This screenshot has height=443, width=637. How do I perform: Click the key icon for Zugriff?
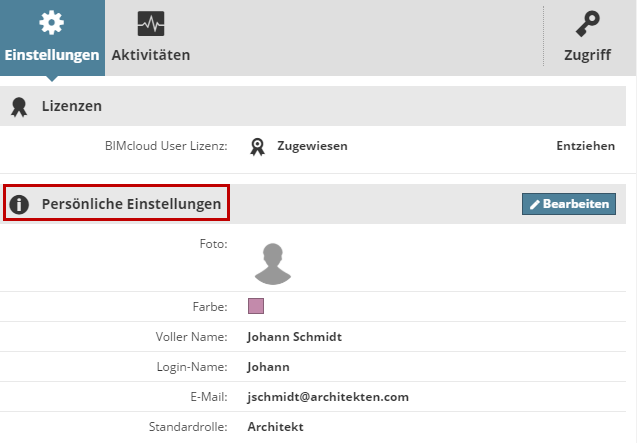pos(587,23)
